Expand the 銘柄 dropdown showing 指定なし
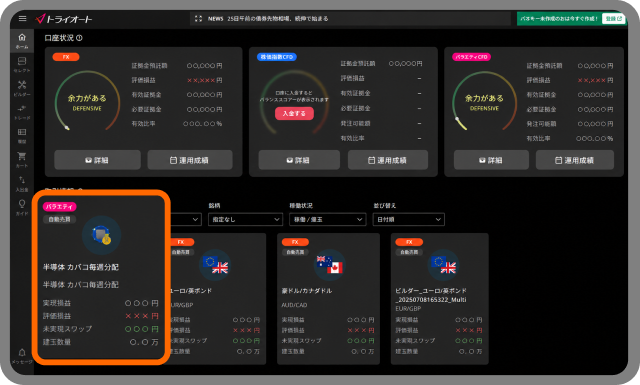640x385 pixels. [x=245, y=219]
